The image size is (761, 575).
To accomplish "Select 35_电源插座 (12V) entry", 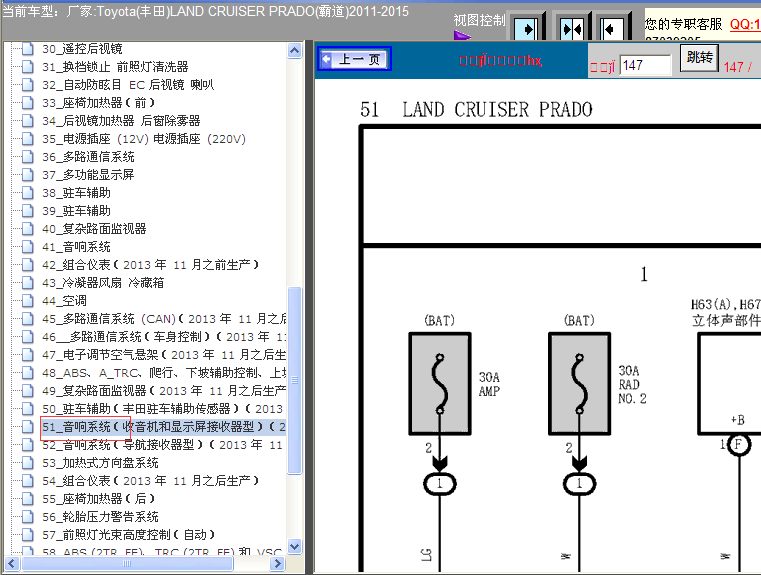I will (x=144, y=139).
